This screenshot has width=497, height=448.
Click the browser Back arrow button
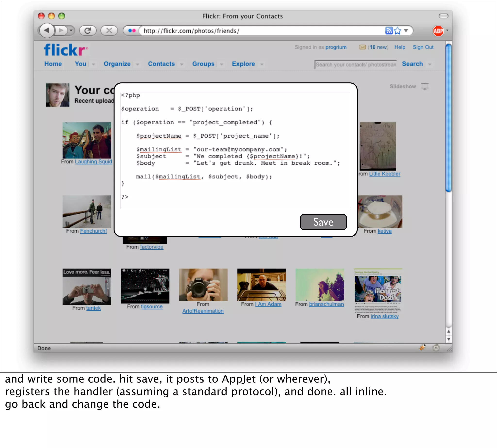click(46, 31)
